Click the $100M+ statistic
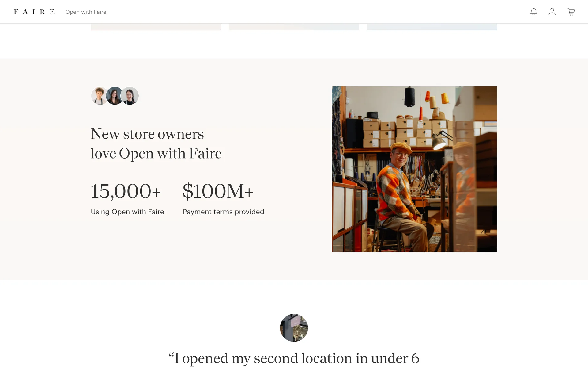Image resolution: width=588 pixels, height=368 pixels. 218,191
